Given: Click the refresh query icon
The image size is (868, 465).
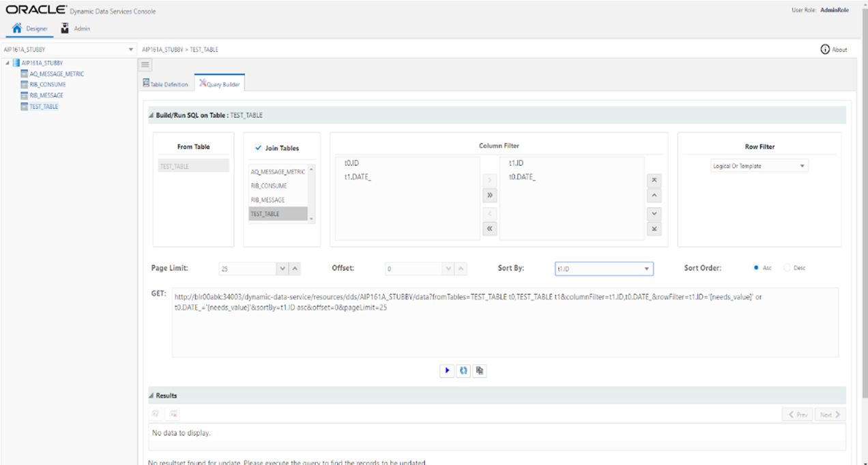Looking at the screenshot, I should tap(463, 370).
